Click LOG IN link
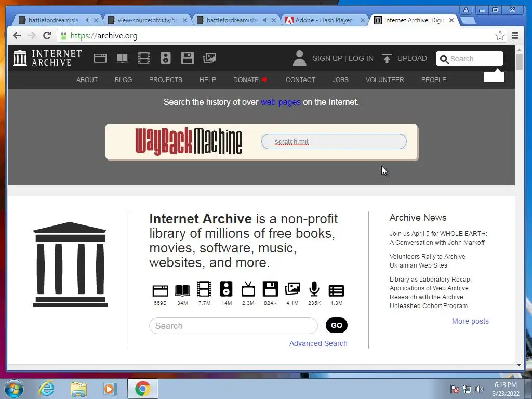 pyautogui.click(x=361, y=58)
